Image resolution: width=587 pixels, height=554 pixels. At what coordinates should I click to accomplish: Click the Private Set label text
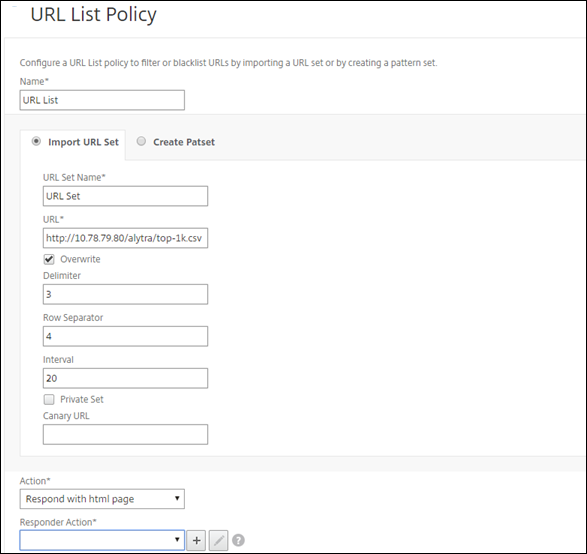(x=82, y=399)
